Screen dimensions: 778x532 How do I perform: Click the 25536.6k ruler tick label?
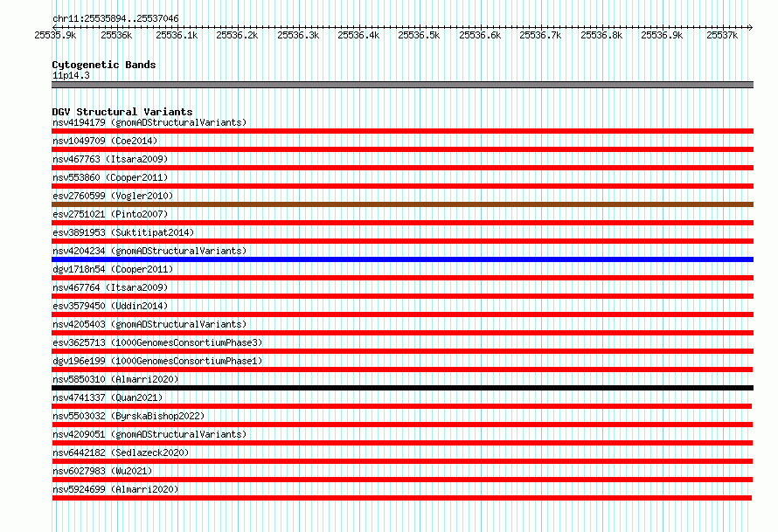click(x=480, y=35)
